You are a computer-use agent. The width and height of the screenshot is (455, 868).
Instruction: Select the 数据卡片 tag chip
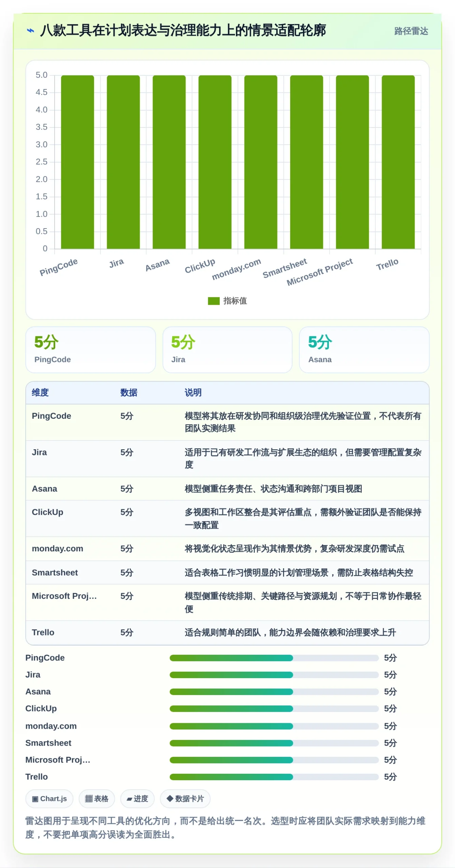pyautogui.click(x=185, y=798)
